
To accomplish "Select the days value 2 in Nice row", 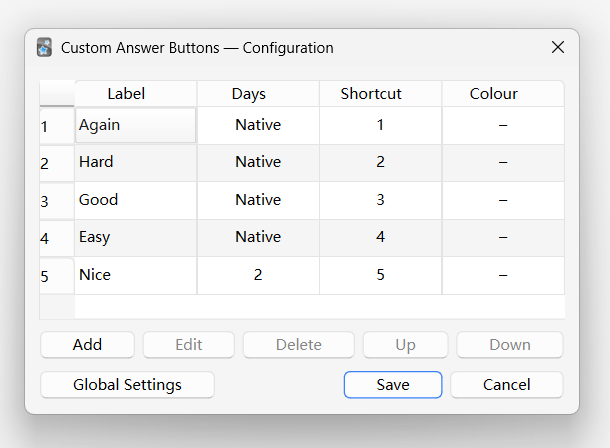I will pos(258,275).
